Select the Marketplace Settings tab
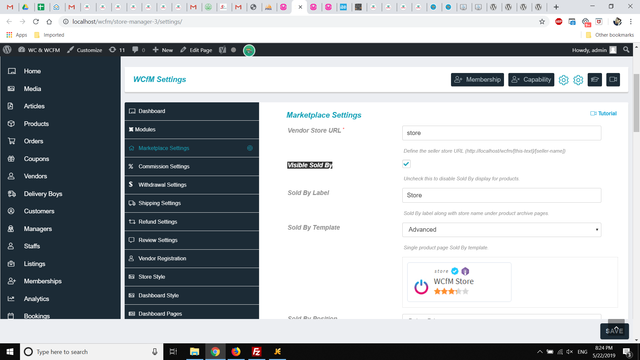The height and width of the screenshot is (360, 640). [x=192, y=148]
